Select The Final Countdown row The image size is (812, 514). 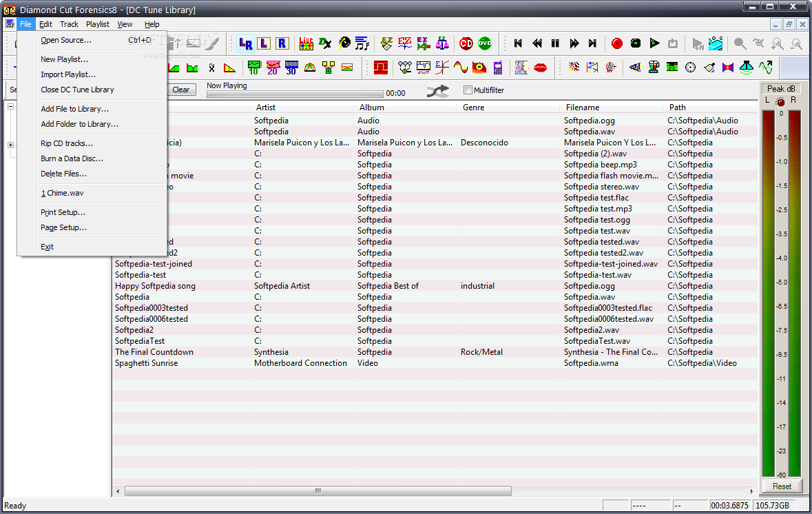pos(435,352)
